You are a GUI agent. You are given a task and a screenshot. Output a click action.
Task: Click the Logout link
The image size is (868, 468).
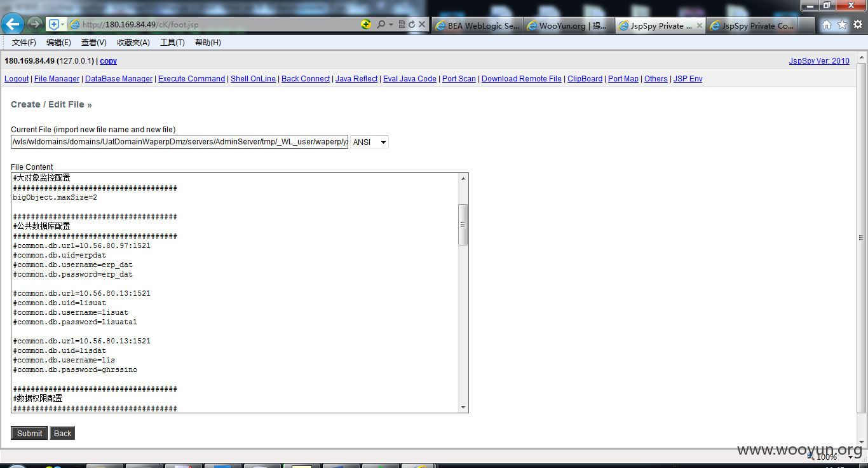coord(17,79)
